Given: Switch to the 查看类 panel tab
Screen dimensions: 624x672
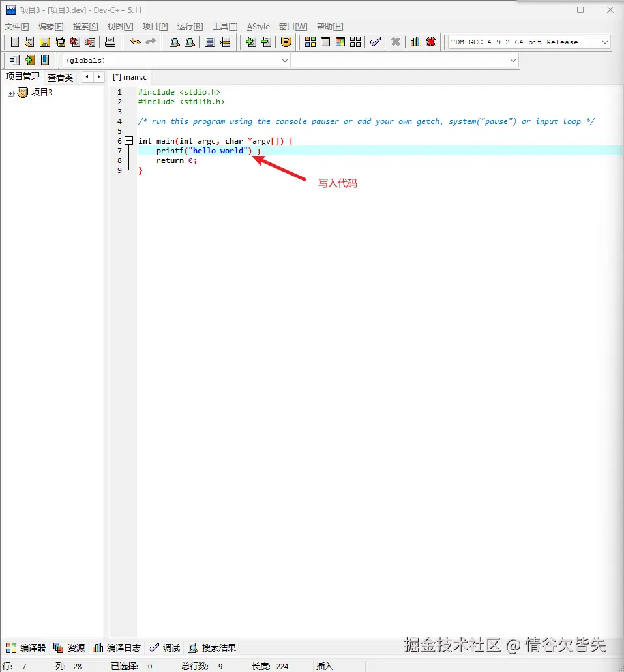Looking at the screenshot, I should click(x=61, y=77).
